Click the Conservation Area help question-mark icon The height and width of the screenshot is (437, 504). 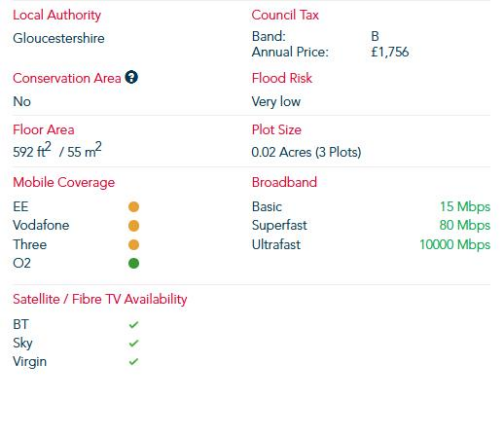pos(131,77)
